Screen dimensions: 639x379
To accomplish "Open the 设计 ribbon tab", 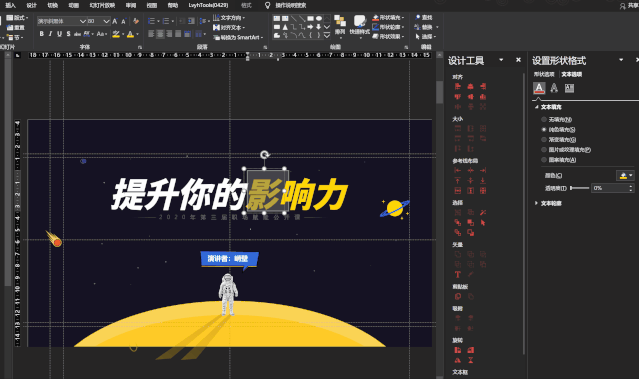I will coord(31,5).
